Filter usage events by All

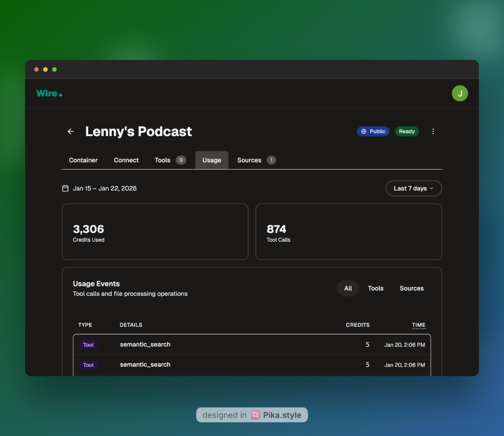pyautogui.click(x=348, y=288)
